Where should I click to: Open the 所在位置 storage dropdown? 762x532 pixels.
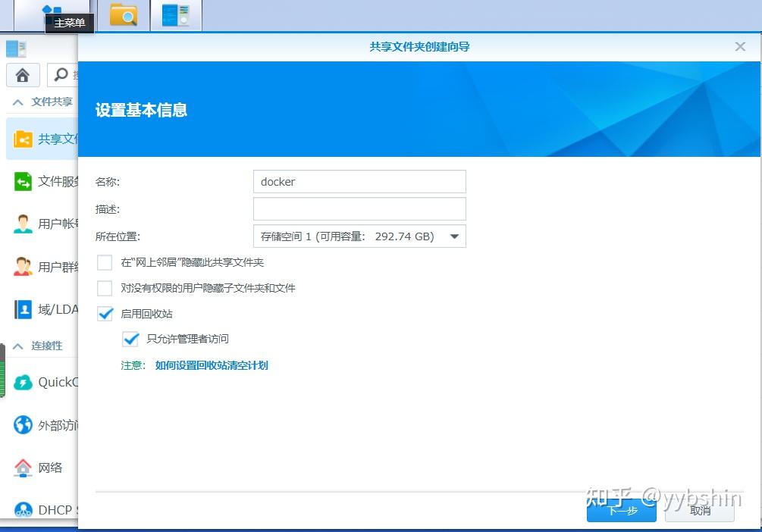453,236
